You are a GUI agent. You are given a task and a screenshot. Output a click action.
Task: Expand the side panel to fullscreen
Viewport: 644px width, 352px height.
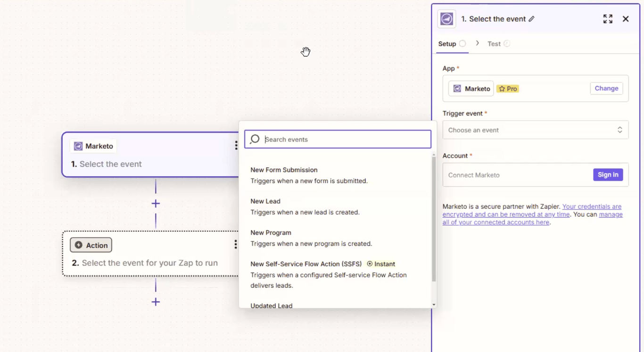click(608, 19)
